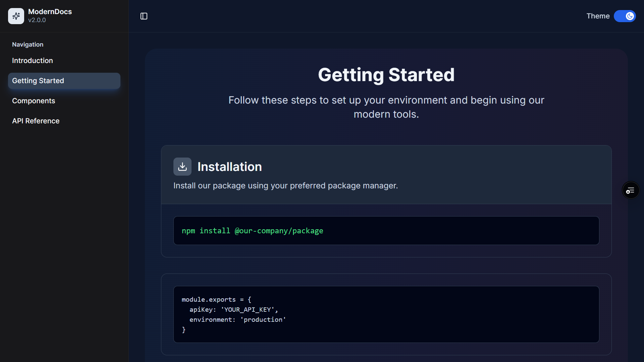
Task: Click the 'Follow these steps' subtitle
Action: click(386, 107)
